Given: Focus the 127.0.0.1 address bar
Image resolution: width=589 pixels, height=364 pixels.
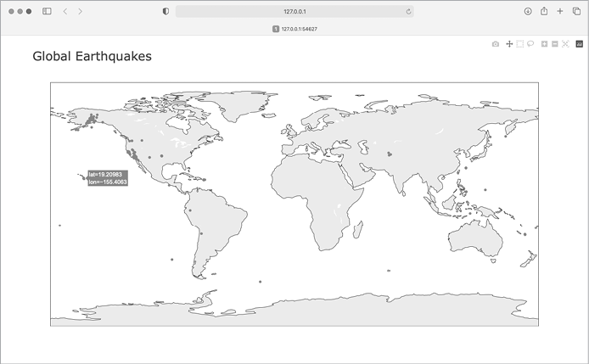Looking at the screenshot, I should [294, 11].
